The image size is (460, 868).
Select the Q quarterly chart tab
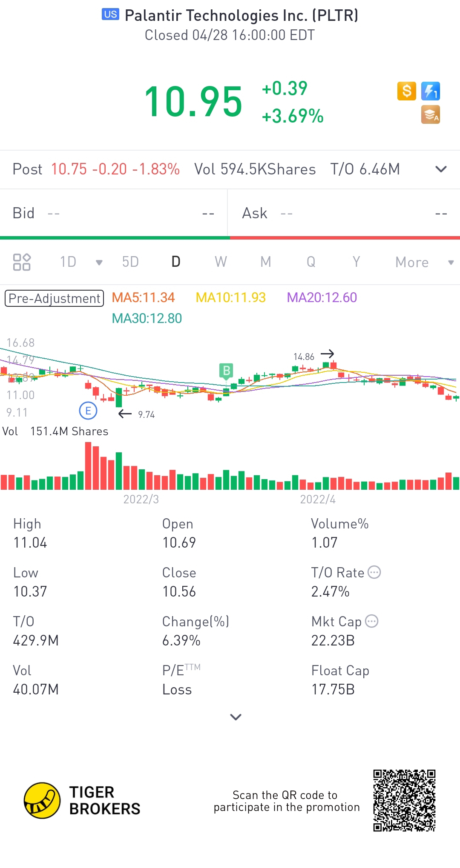311,262
